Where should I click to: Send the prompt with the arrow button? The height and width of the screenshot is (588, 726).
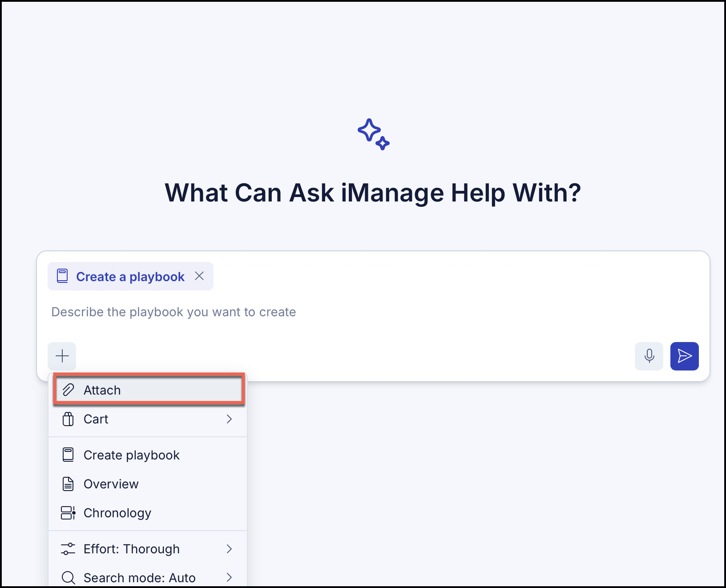(x=684, y=356)
